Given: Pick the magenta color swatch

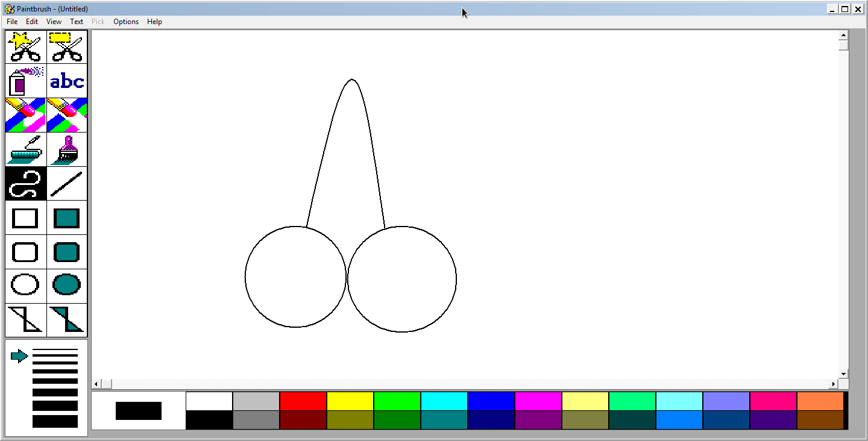Looking at the screenshot, I should [538, 401].
